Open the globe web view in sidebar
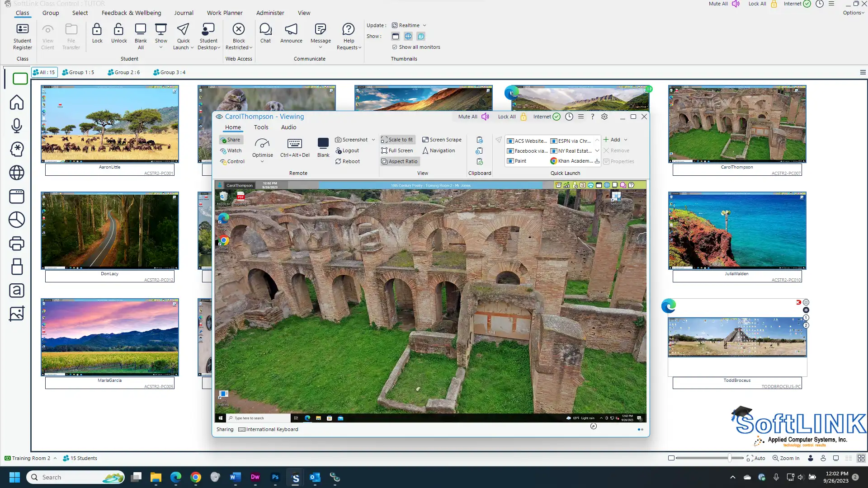Screen dimensions: 868x488 (x=17, y=173)
